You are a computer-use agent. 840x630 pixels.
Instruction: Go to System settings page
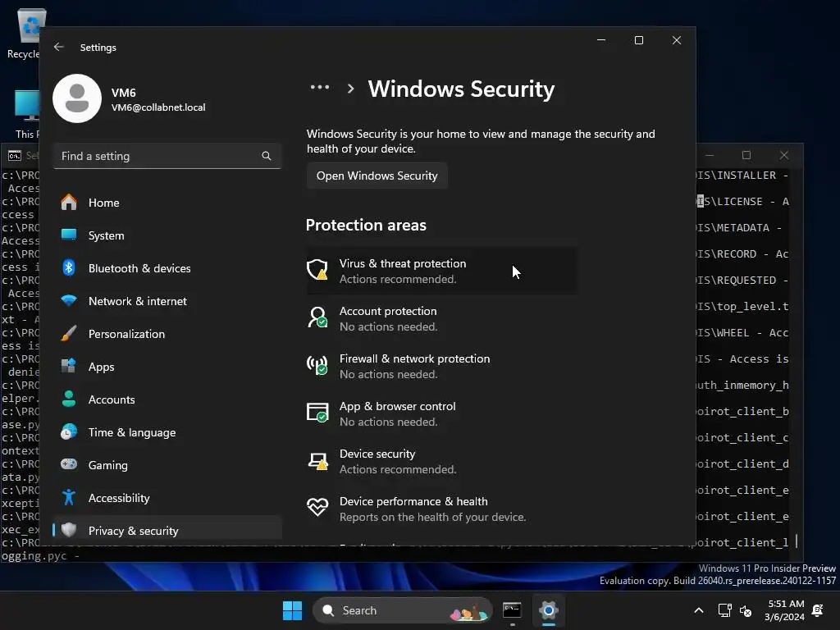(167, 235)
